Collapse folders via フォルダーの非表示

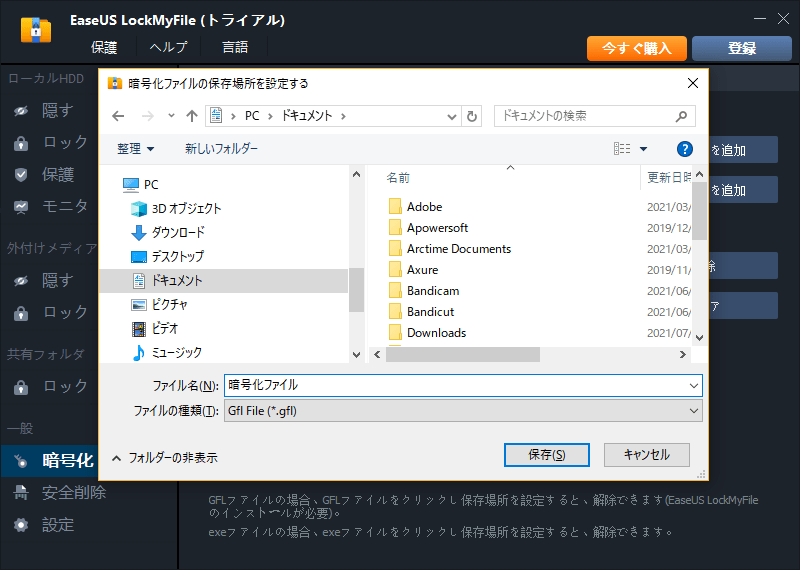(x=165, y=458)
